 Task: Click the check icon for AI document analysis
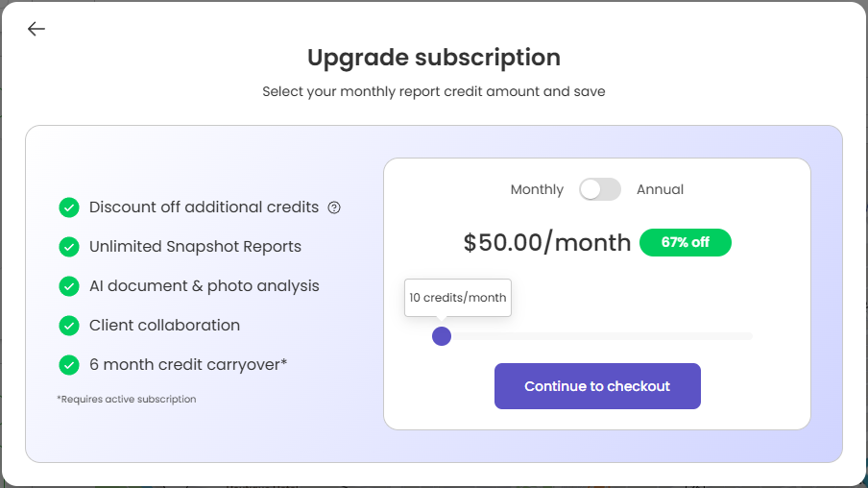(x=69, y=286)
